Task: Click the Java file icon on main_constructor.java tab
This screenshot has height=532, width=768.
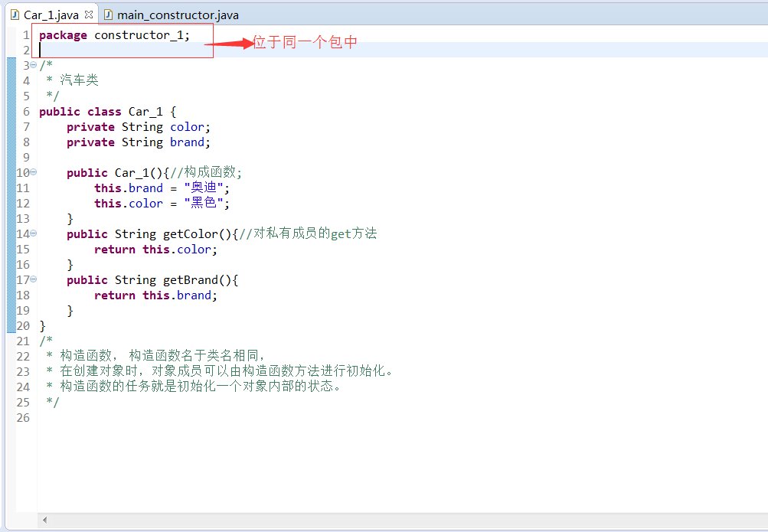Action: tap(107, 14)
